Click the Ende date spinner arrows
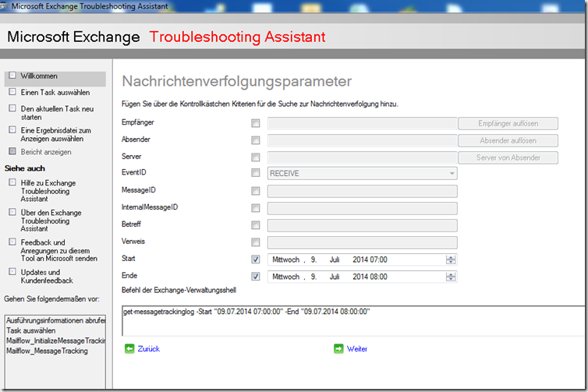 [x=452, y=277]
